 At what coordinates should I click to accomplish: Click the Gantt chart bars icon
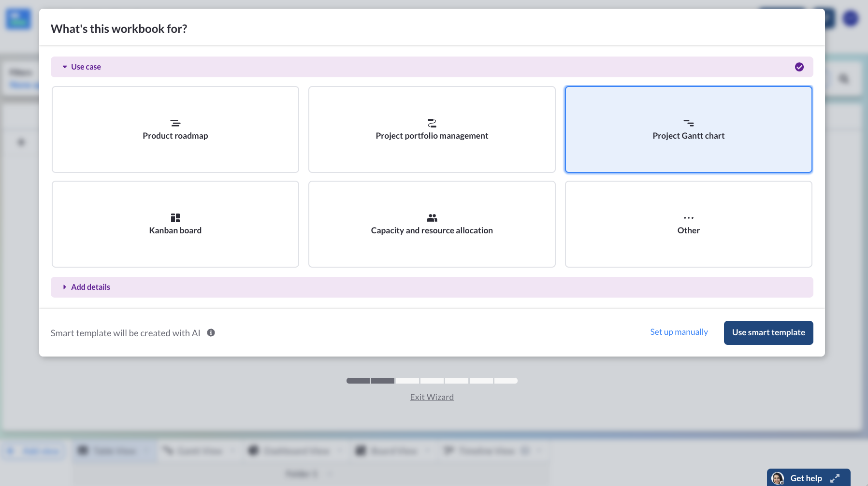tap(689, 123)
